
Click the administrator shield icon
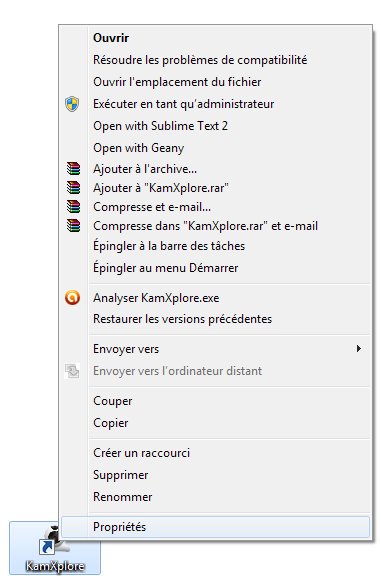tap(72, 104)
